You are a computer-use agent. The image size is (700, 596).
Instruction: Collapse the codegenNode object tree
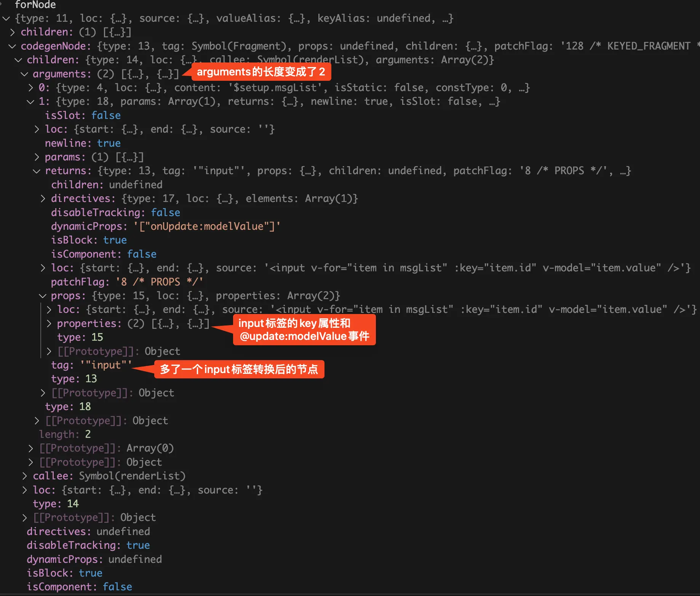click(x=12, y=46)
